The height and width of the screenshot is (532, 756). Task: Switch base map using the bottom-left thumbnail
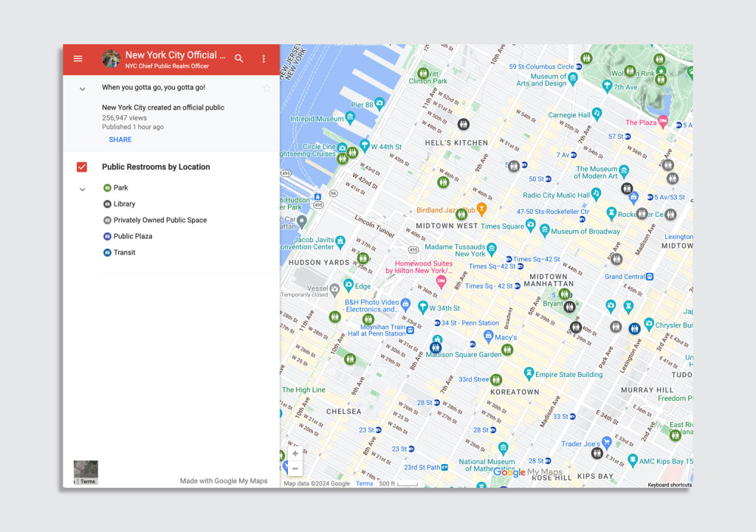(86, 468)
